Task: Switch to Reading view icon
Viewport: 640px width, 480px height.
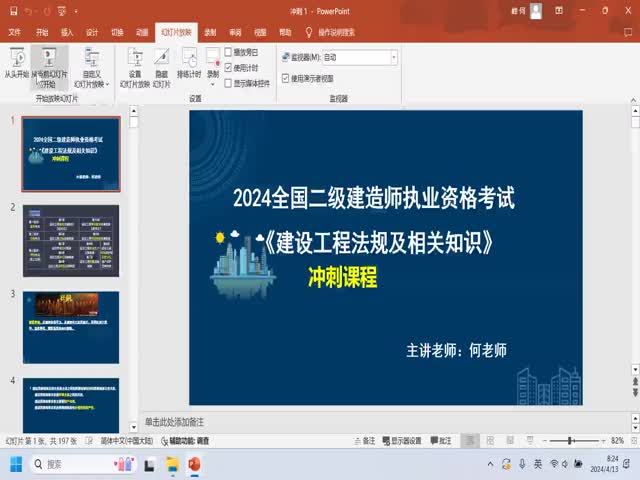Action: [510, 441]
